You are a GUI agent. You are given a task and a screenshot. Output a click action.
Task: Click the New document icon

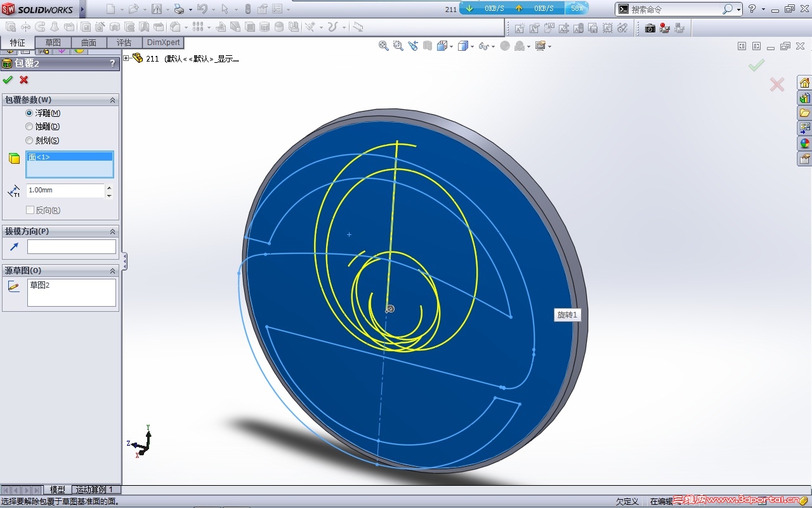[111, 9]
